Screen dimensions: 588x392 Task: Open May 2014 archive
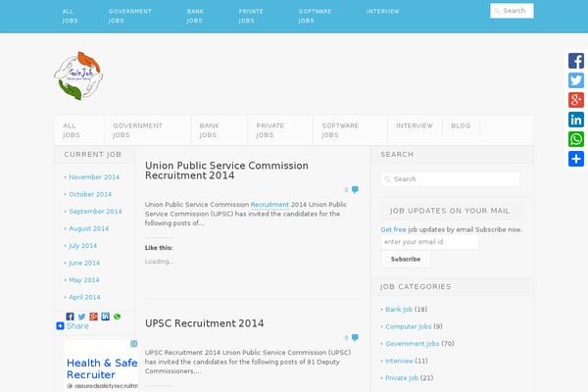(x=84, y=280)
